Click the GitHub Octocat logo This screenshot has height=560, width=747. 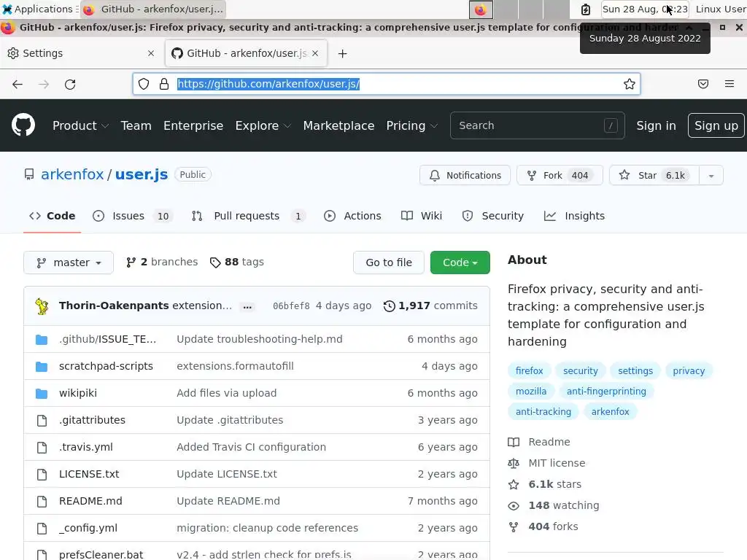pyautogui.click(x=23, y=125)
